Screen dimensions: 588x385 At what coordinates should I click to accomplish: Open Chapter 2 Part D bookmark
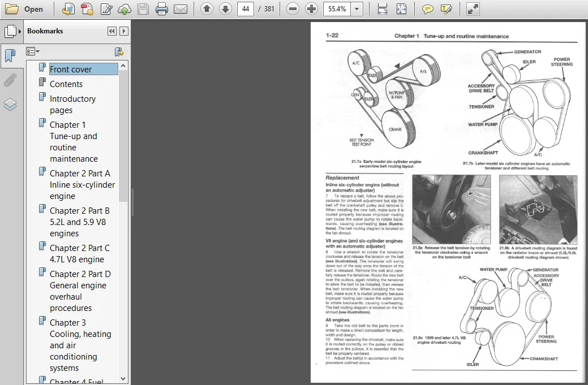pyautogui.click(x=80, y=291)
